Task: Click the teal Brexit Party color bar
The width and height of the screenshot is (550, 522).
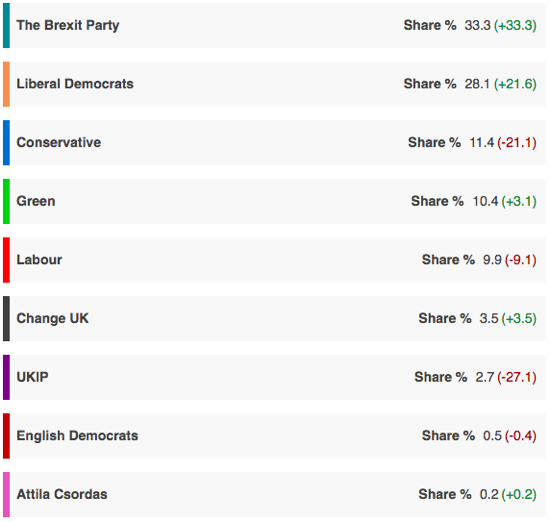Action: 6,25
